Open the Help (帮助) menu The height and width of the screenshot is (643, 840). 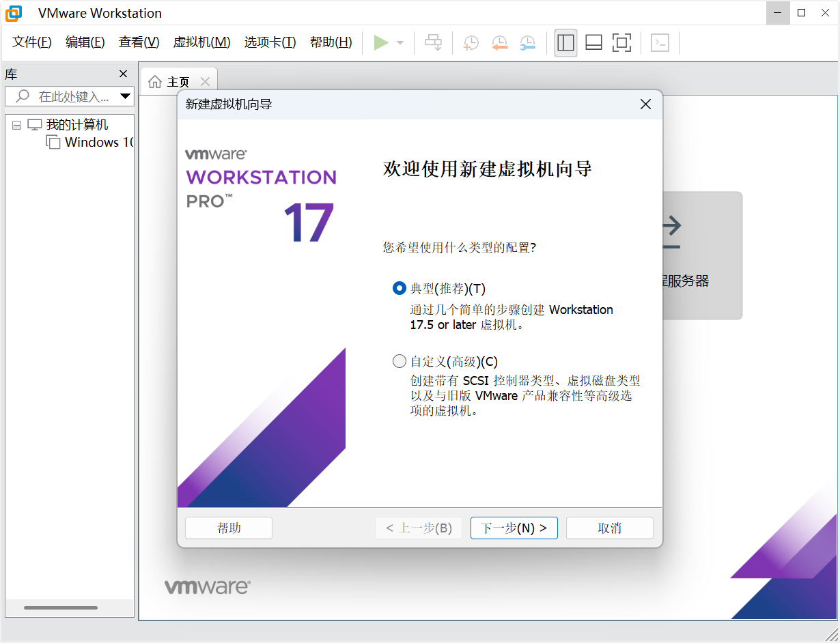click(x=331, y=42)
